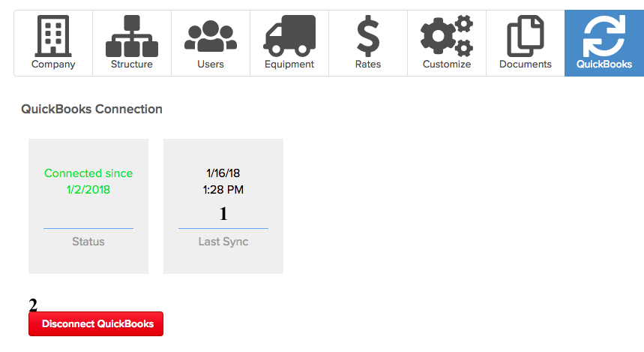
Task: Open the Structure org-chart icon tab
Action: click(x=132, y=44)
